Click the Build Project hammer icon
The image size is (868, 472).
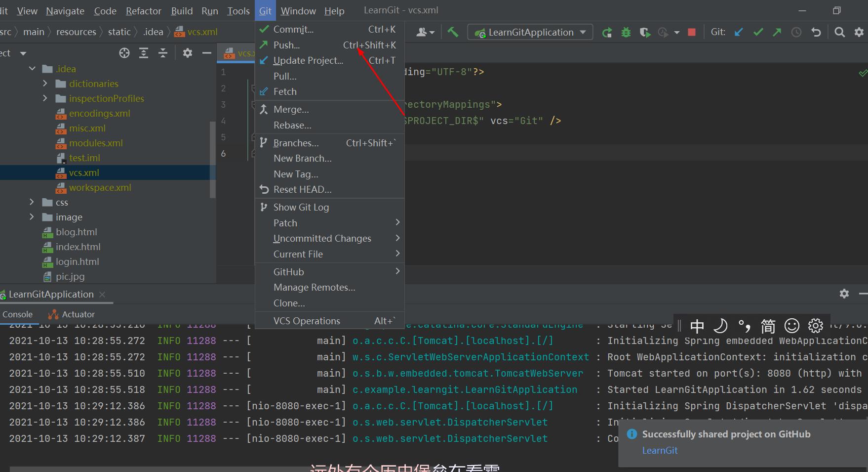coord(453,32)
